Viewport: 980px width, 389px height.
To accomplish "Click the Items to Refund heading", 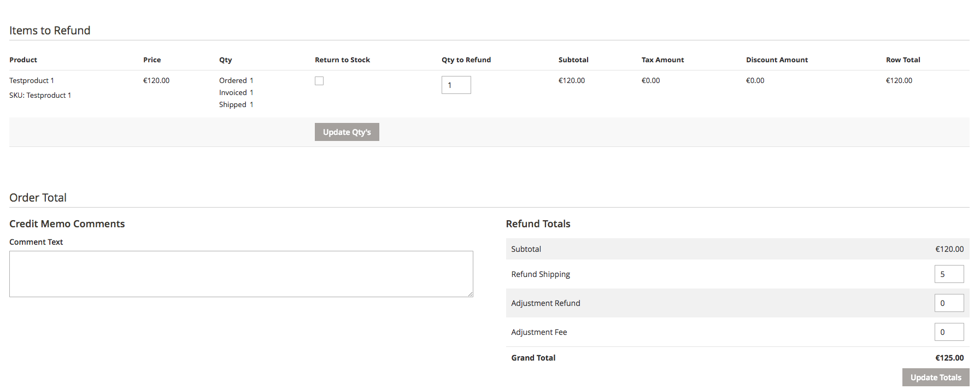I will 50,31.
